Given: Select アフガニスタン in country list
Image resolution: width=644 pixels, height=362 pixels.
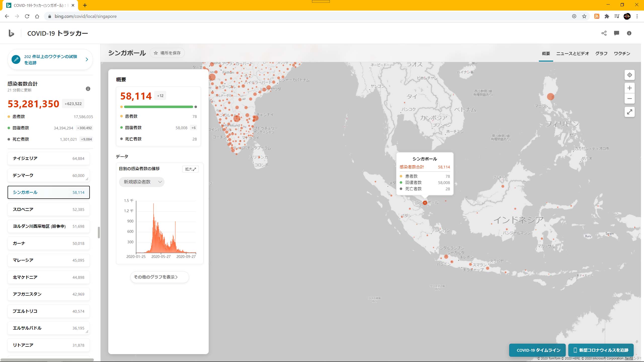Looking at the screenshot, I should [49, 294].
